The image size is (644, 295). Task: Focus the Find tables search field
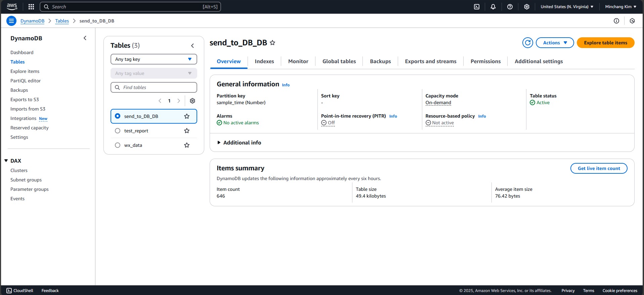(x=154, y=87)
